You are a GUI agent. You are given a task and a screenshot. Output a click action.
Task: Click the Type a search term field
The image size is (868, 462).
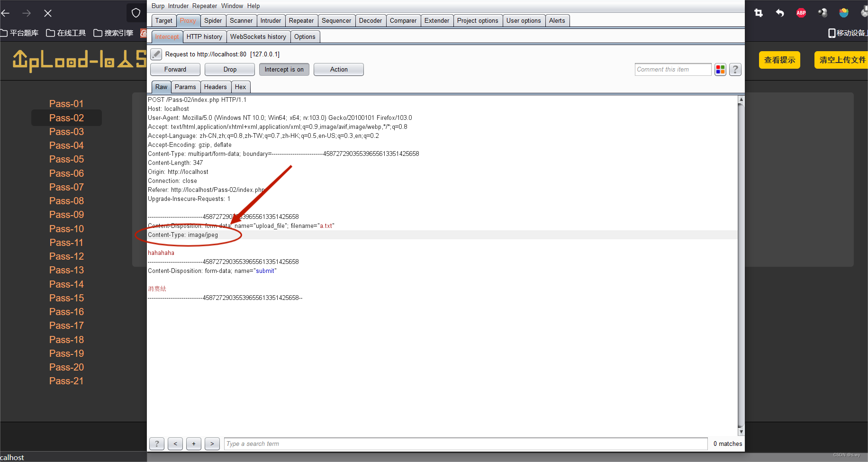point(466,444)
